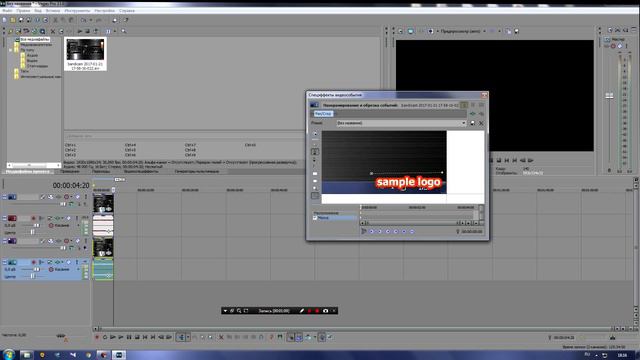Switch to the Видеоэффекты tab

click(x=141, y=171)
